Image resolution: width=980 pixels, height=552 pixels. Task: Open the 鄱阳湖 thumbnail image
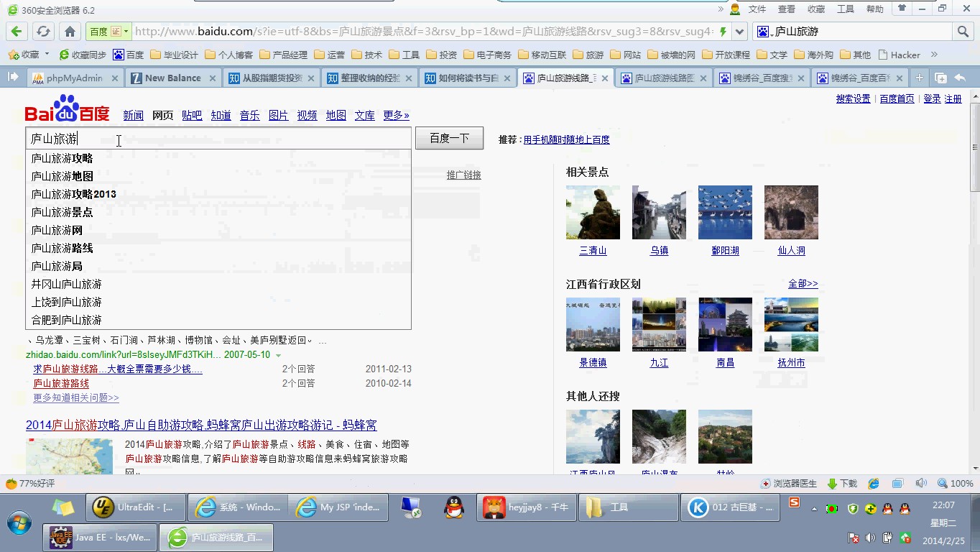(725, 212)
